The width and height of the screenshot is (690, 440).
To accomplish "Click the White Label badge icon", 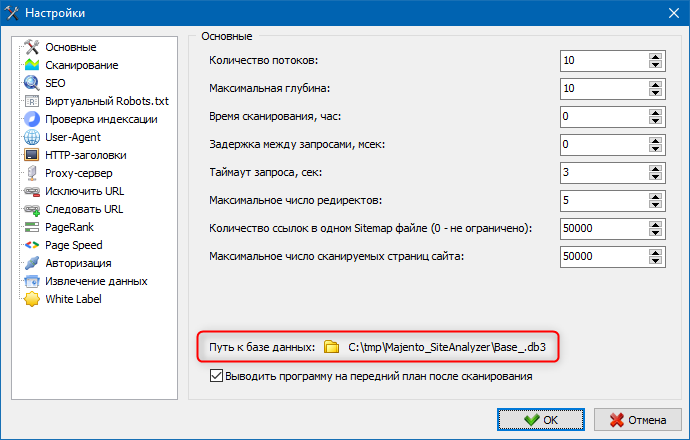I will (32, 299).
